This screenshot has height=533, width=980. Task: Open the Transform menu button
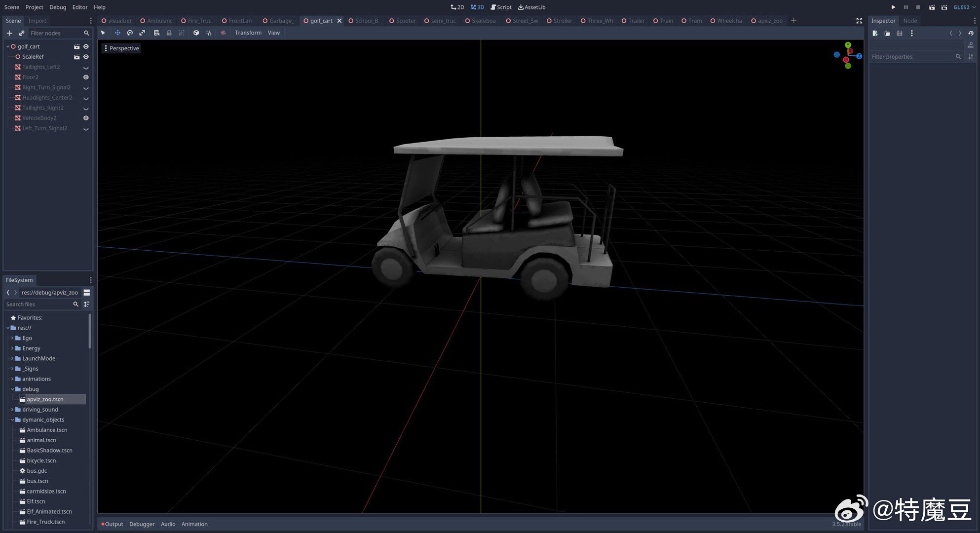tap(248, 33)
